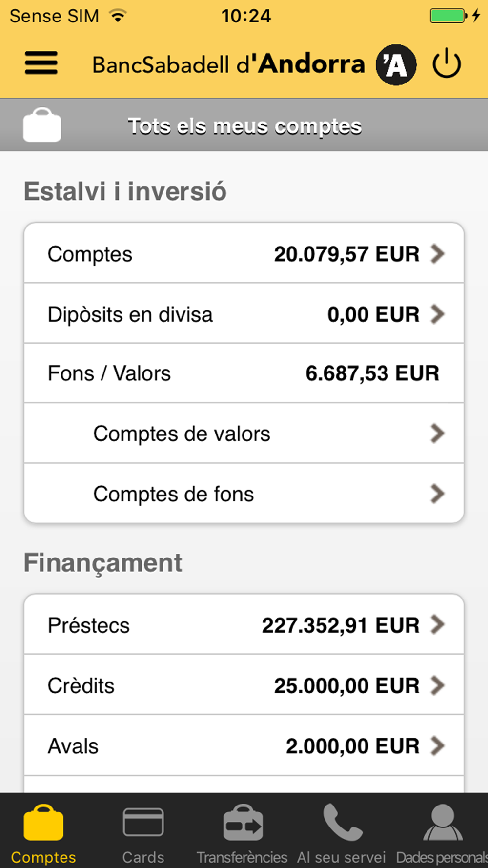The width and height of the screenshot is (488, 868).
Task: Tap the Tots els meus comptes header
Action: pyautogui.click(x=244, y=126)
